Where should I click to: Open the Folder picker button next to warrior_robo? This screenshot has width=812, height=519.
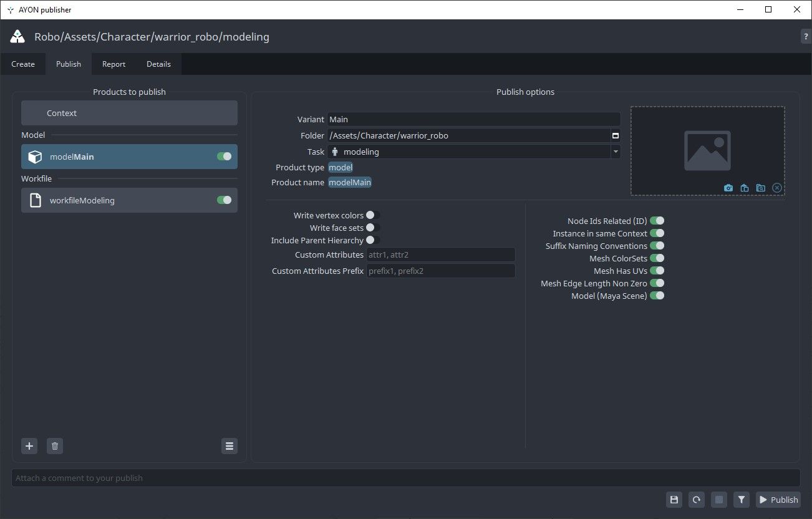(x=615, y=135)
